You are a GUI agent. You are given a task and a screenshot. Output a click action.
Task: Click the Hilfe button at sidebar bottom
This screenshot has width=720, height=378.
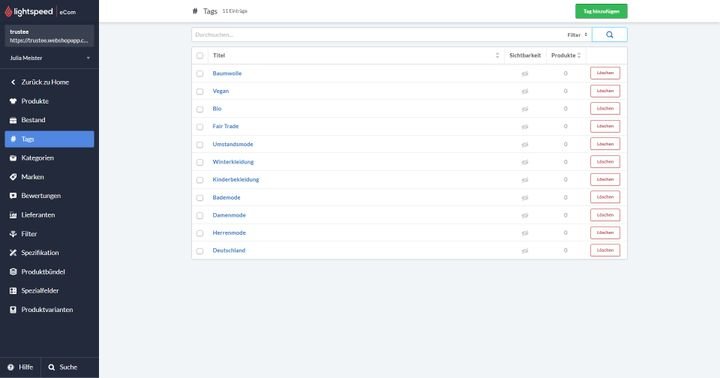pyautogui.click(x=21, y=367)
